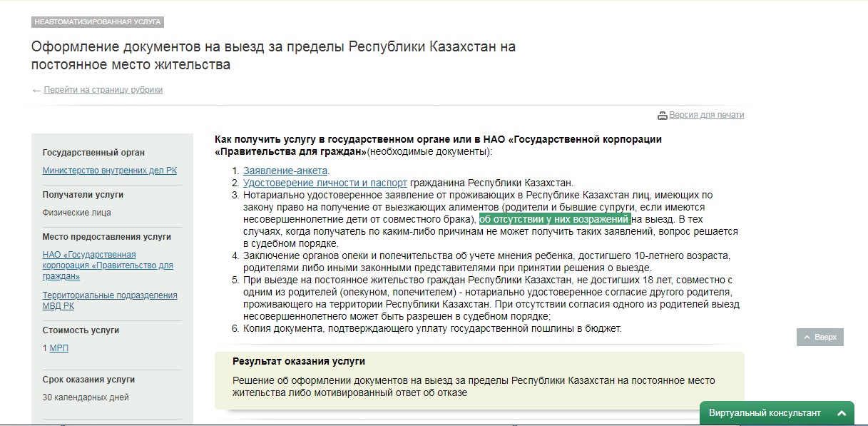Click the МРП link under Стоимость услуги

click(59, 348)
